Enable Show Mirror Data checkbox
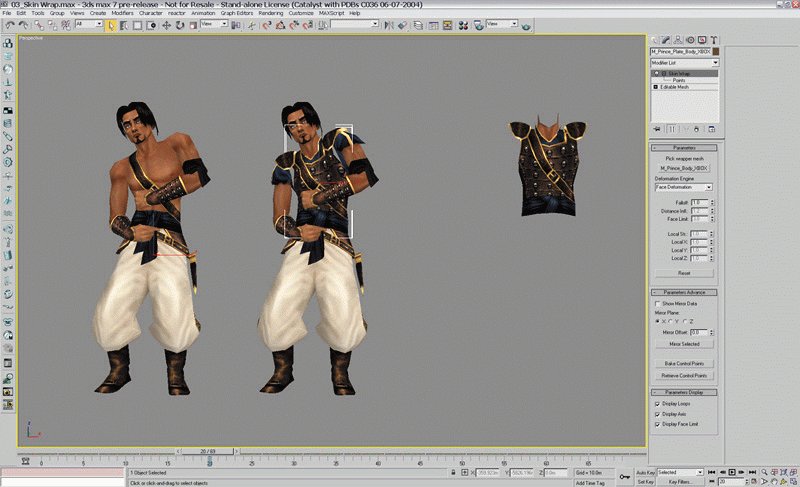Image resolution: width=800 pixels, height=487 pixels. pyautogui.click(x=658, y=303)
